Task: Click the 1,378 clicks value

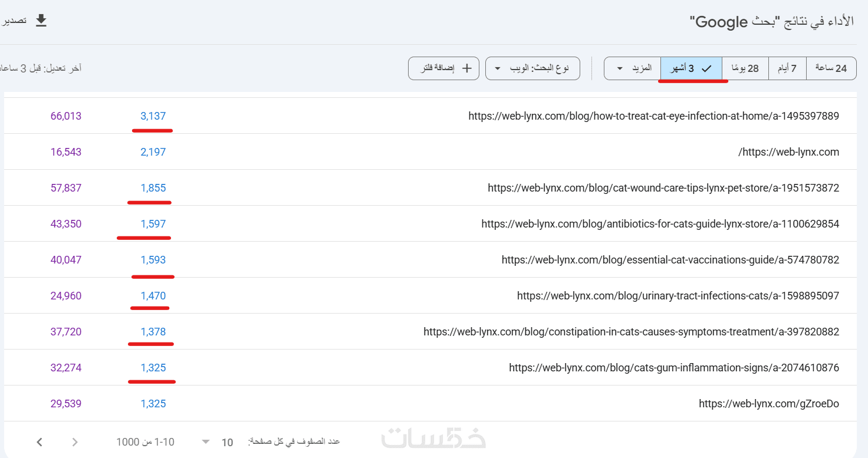Action: coord(153,332)
